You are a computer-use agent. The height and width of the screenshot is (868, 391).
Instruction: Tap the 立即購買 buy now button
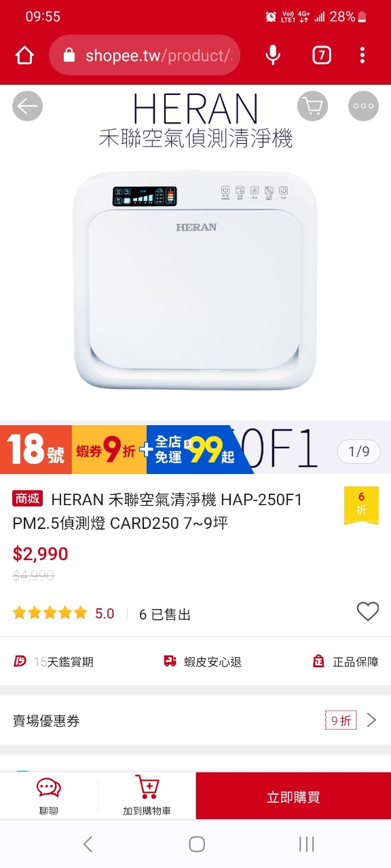point(293,796)
